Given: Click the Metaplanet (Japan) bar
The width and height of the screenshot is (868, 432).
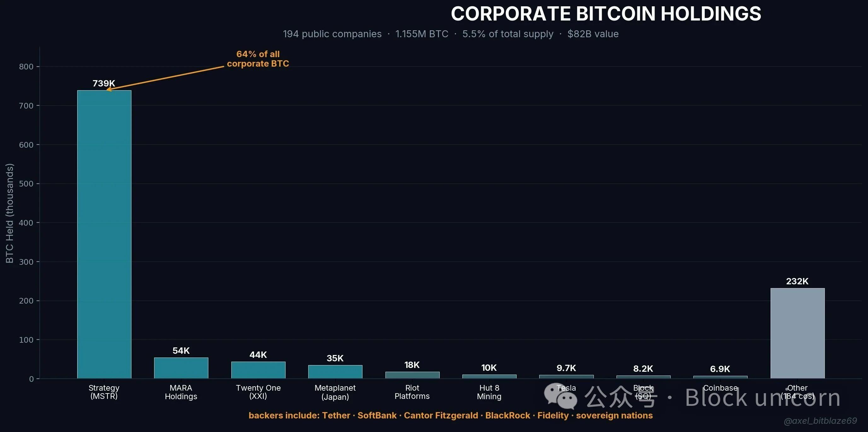Looking at the screenshot, I should 335,372.
